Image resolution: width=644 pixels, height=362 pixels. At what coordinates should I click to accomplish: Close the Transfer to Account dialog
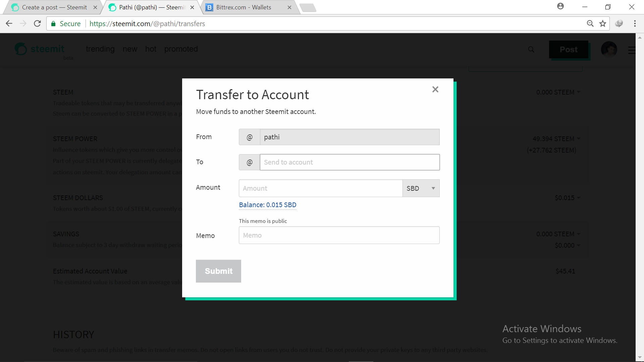pos(435,89)
